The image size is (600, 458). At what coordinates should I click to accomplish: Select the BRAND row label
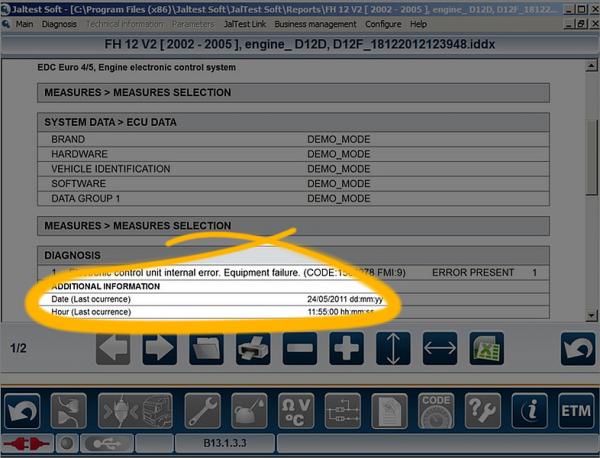68,139
